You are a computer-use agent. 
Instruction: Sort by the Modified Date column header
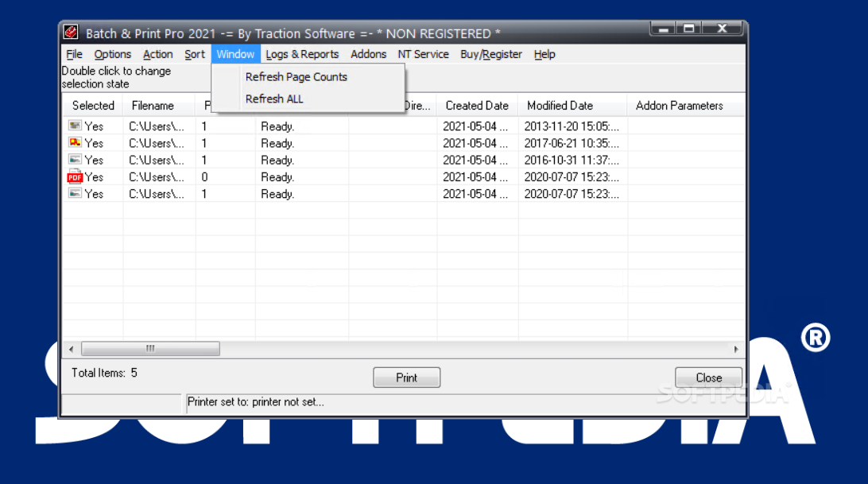(572, 105)
